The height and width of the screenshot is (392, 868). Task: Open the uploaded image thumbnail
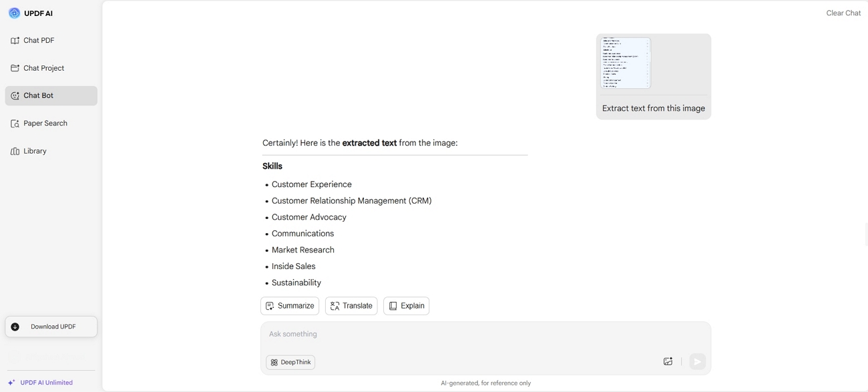pos(625,63)
